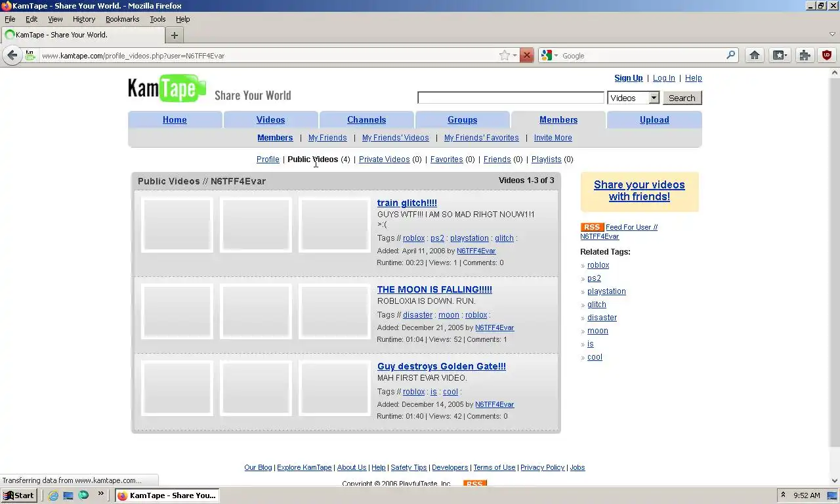Go back with the browser back arrow

(12, 56)
